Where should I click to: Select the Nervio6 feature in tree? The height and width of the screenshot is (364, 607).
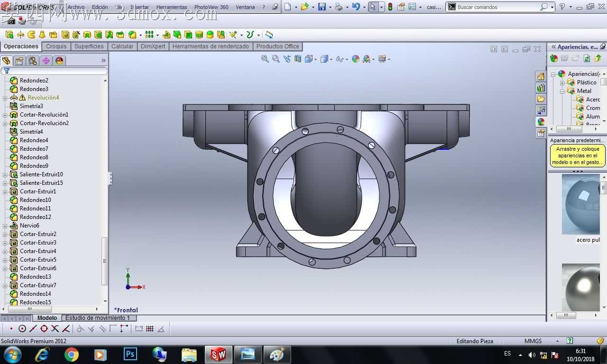click(x=29, y=226)
